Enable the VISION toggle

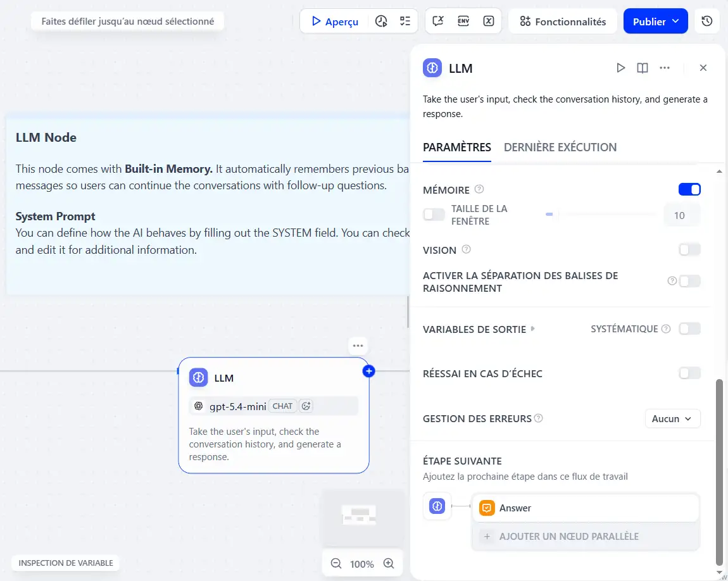pyautogui.click(x=689, y=249)
